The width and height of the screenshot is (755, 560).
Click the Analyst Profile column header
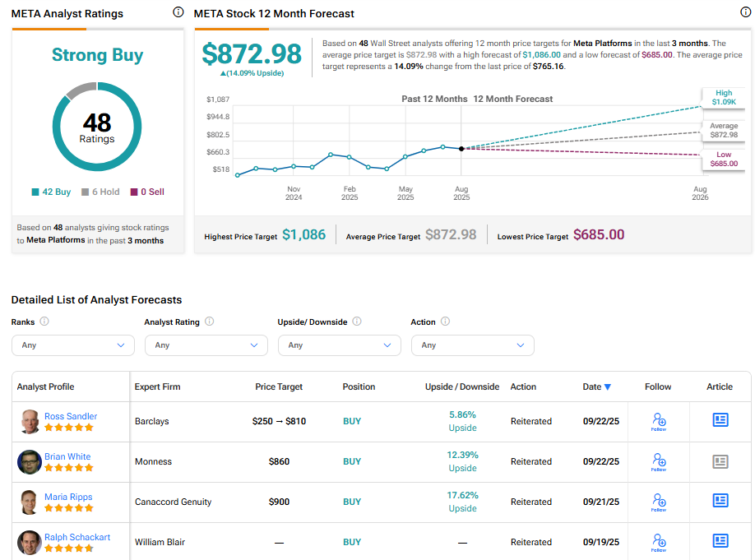coord(46,386)
